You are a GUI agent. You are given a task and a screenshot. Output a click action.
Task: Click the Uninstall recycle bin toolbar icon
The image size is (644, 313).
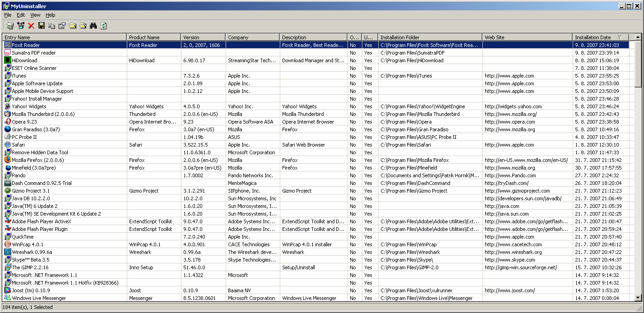(x=10, y=26)
